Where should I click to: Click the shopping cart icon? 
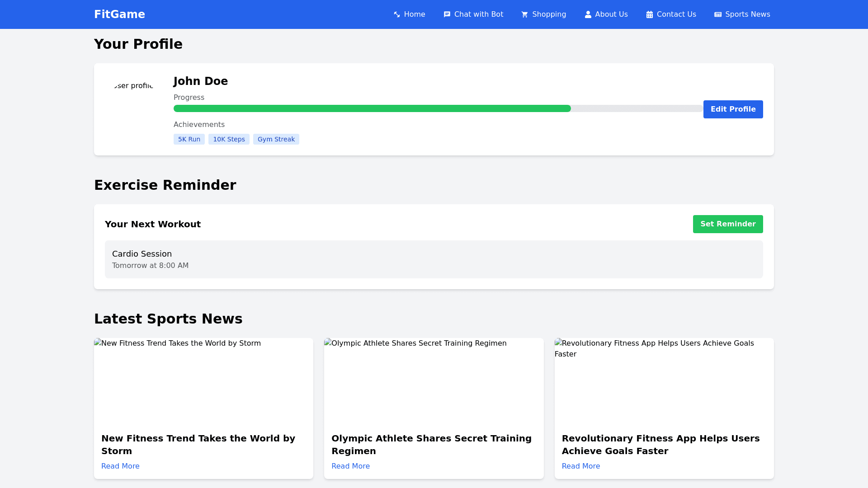524,14
